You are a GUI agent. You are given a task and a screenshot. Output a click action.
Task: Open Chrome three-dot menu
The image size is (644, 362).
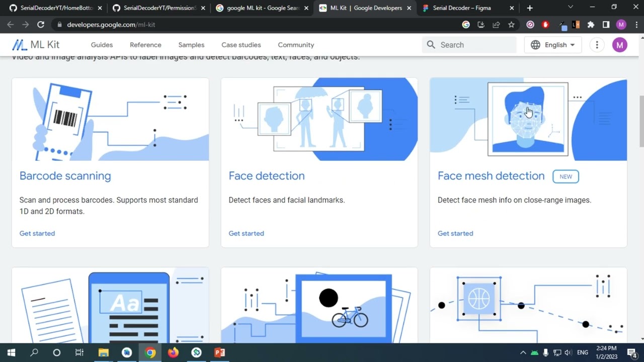click(x=635, y=25)
